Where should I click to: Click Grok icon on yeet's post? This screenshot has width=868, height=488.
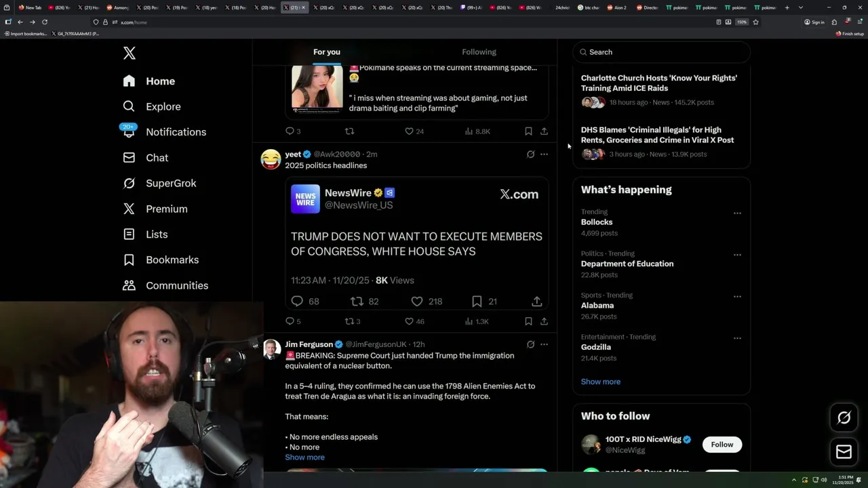point(530,155)
